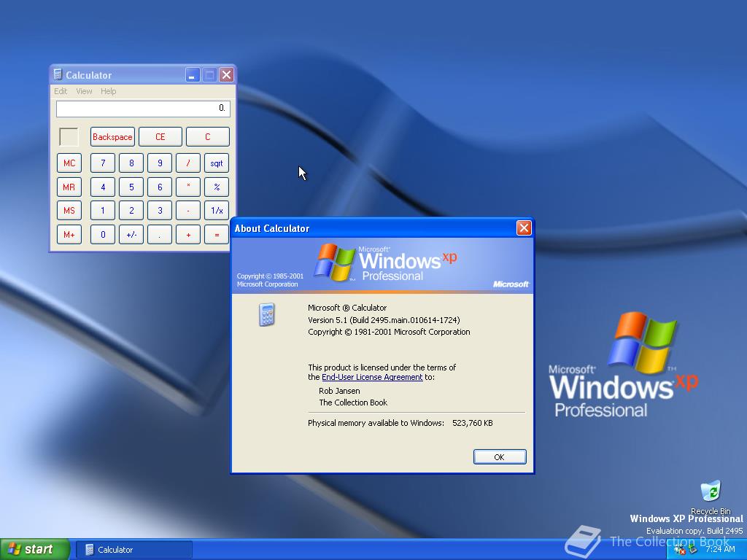Image resolution: width=747 pixels, height=560 pixels.
Task: Click the MR memory recall button
Action: pyautogui.click(x=69, y=187)
